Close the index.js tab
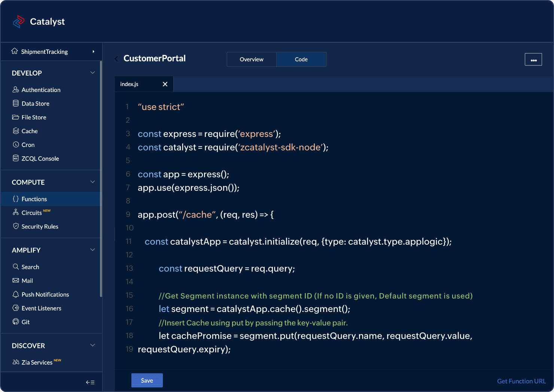554x392 pixels. pos(165,84)
